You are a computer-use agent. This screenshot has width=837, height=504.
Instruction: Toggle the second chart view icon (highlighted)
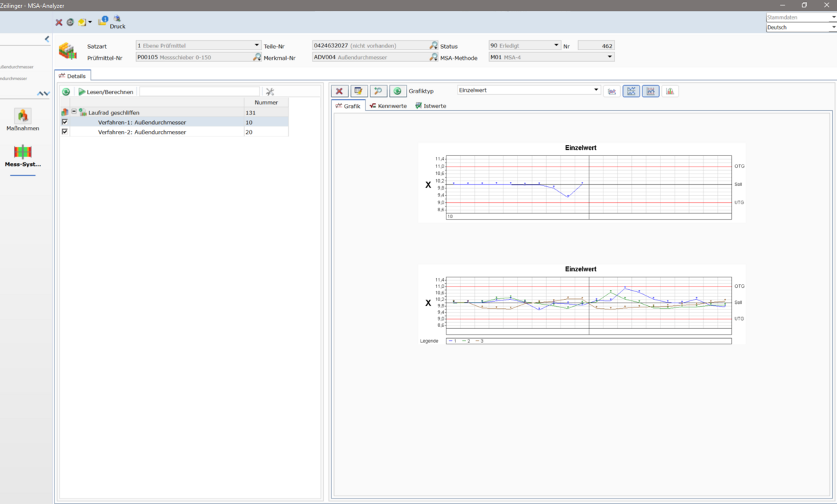631,91
